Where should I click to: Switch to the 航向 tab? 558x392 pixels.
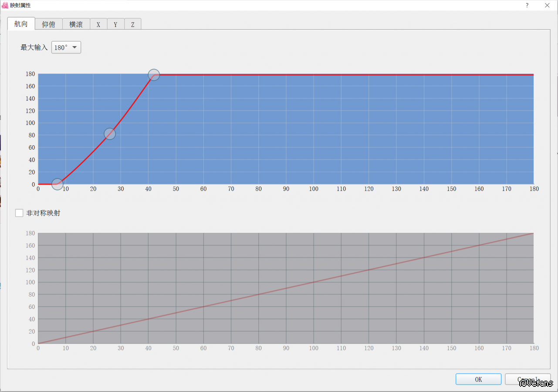pos(21,24)
